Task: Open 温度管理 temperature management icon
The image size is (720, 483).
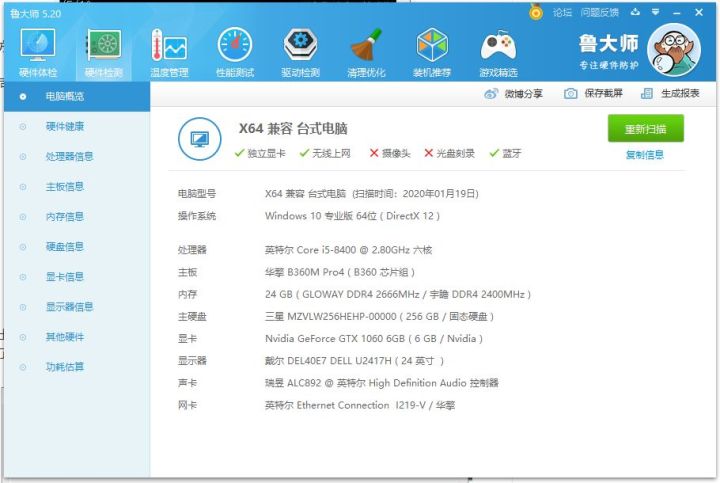Action: pyautogui.click(x=169, y=45)
